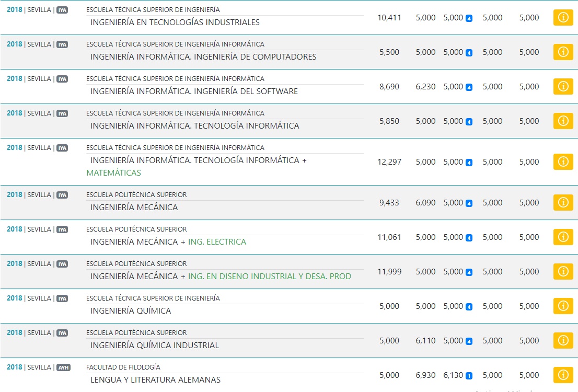Image resolution: width=578 pixels, height=392 pixels.
Task: Click info icon for Ingeniería del Software row
Action: tap(563, 86)
